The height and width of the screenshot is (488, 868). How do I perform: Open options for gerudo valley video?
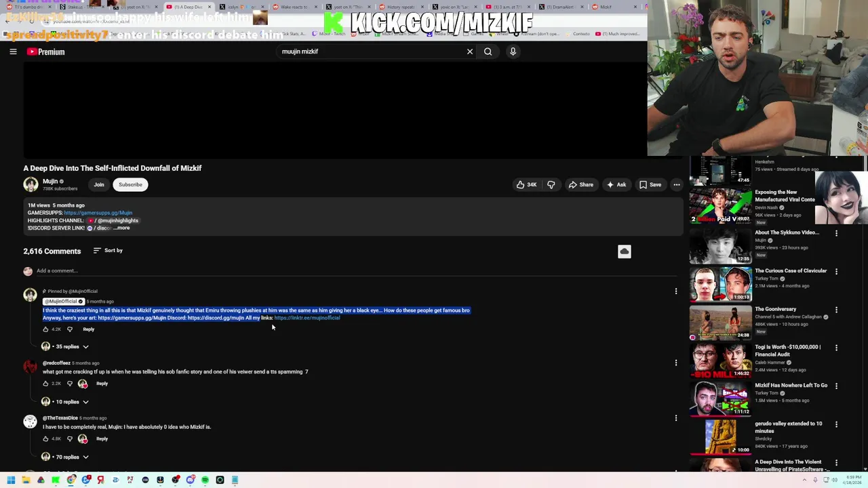[x=836, y=424]
